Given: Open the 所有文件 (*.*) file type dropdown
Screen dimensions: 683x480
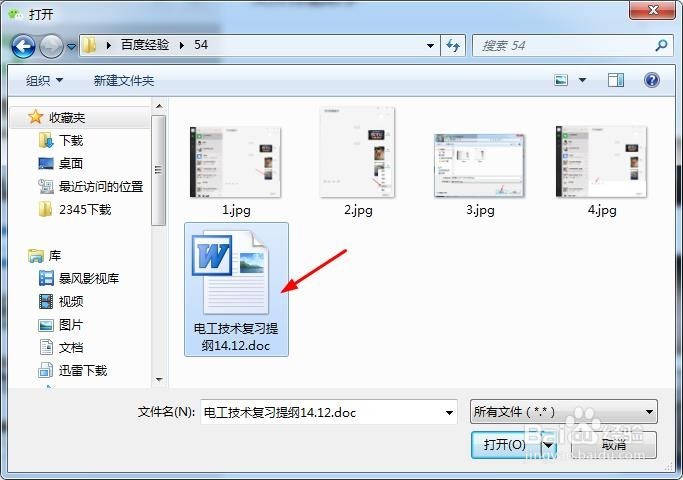Looking at the screenshot, I should (x=564, y=412).
